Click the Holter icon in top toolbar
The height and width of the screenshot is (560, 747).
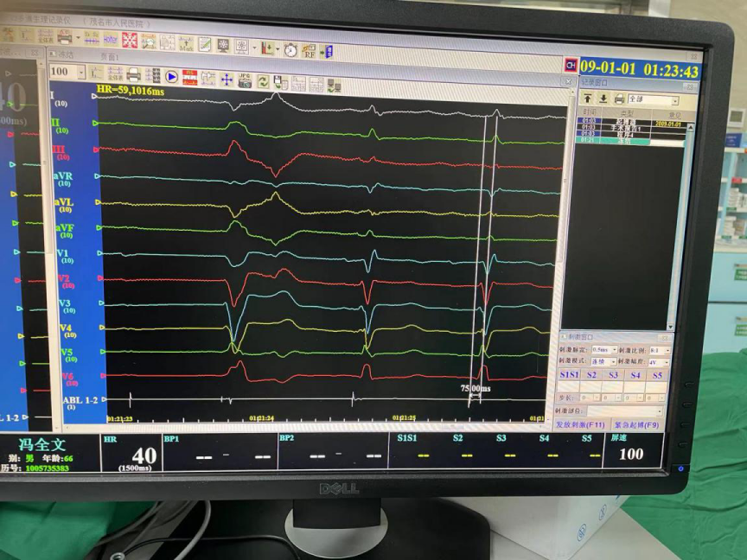111,40
